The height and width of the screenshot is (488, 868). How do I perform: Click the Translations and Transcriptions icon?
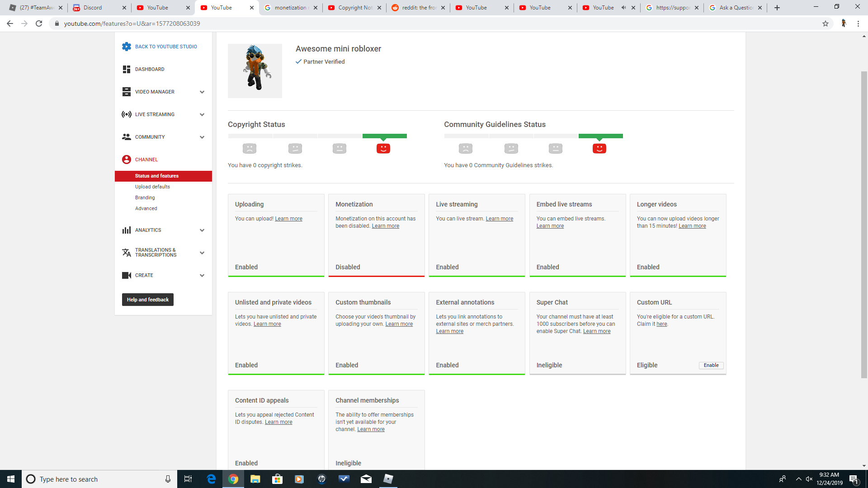coord(127,253)
